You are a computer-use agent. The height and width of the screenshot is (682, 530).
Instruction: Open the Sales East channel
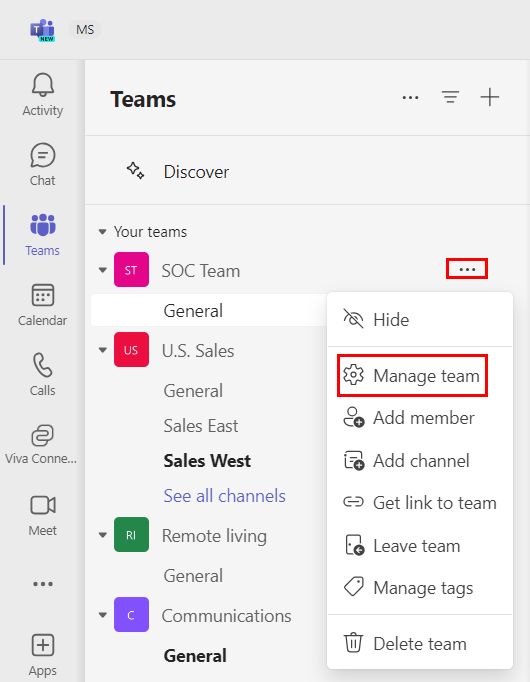[201, 426]
